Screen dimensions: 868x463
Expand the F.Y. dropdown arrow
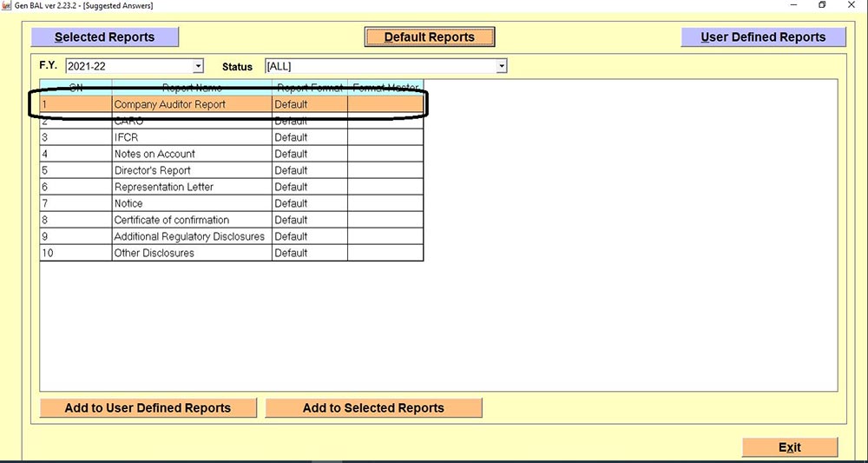(x=198, y=66)
